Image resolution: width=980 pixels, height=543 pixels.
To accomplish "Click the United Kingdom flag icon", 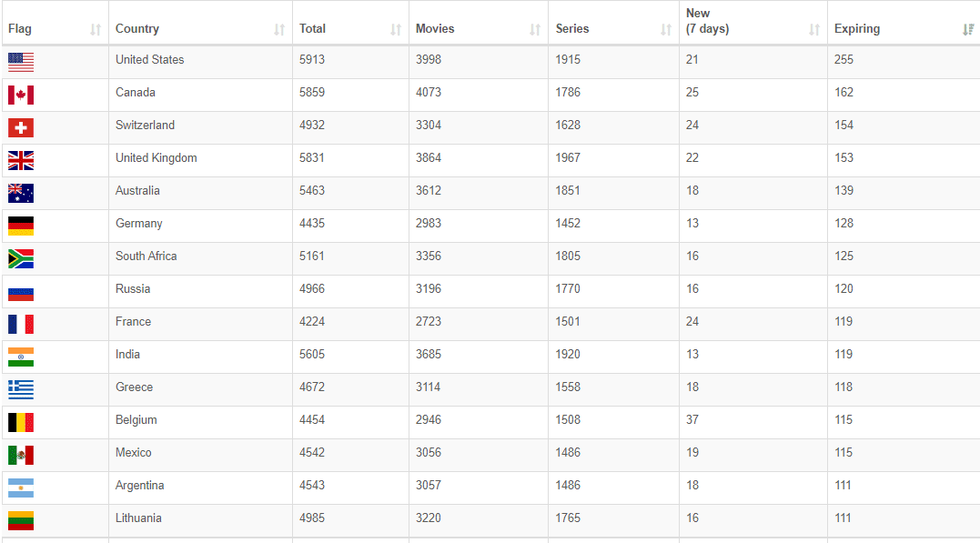I will (21, 160).
